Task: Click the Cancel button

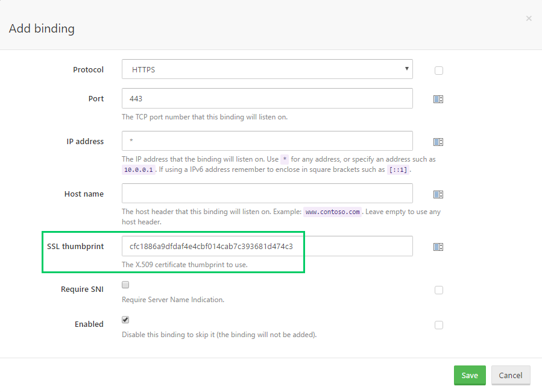Action: click(511, 375)
